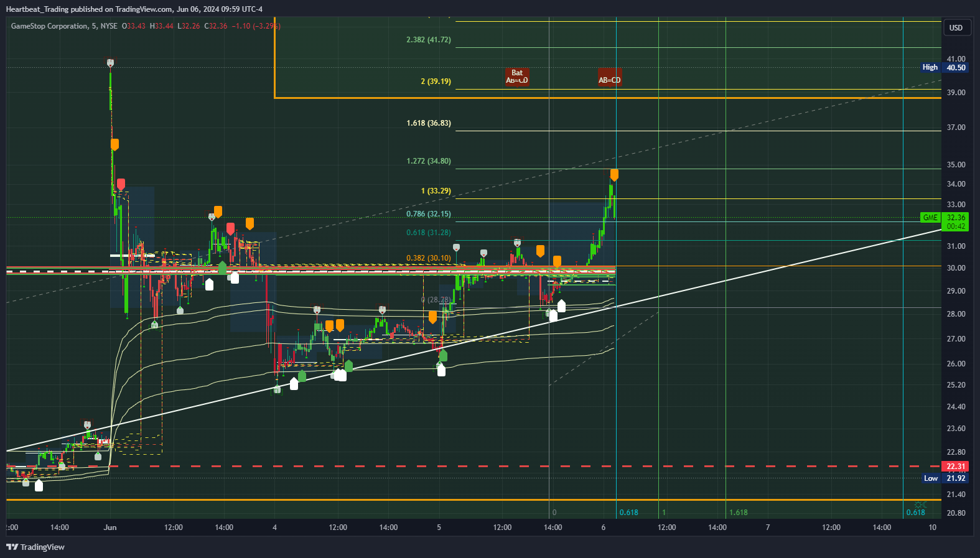This screenshot has width=980, height=558.
Task: Click the USD currency button
Action: click(956, 27)
